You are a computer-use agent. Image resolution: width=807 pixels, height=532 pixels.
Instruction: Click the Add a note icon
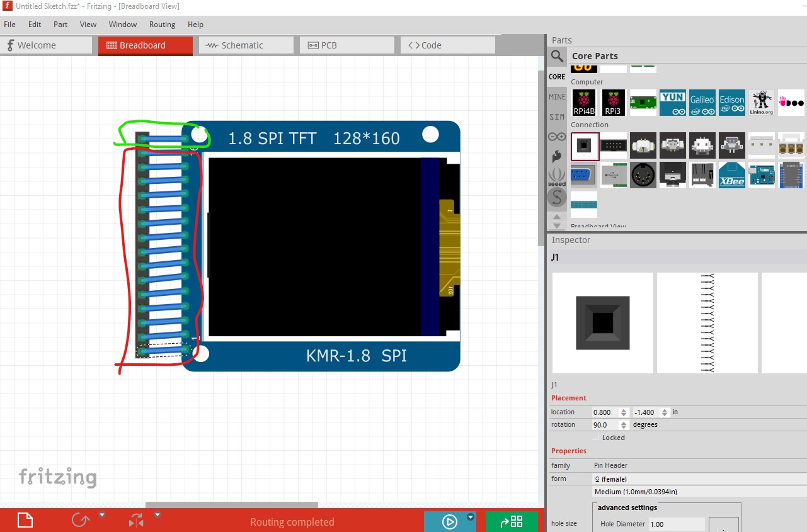(25, 521)
